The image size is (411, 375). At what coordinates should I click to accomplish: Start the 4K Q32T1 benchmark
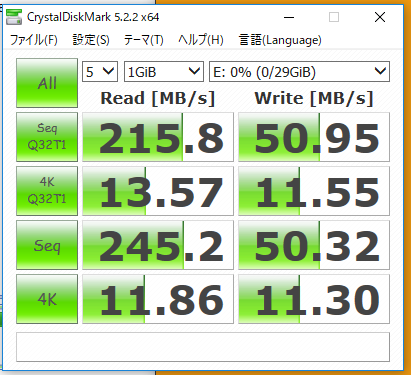(47, 191)
